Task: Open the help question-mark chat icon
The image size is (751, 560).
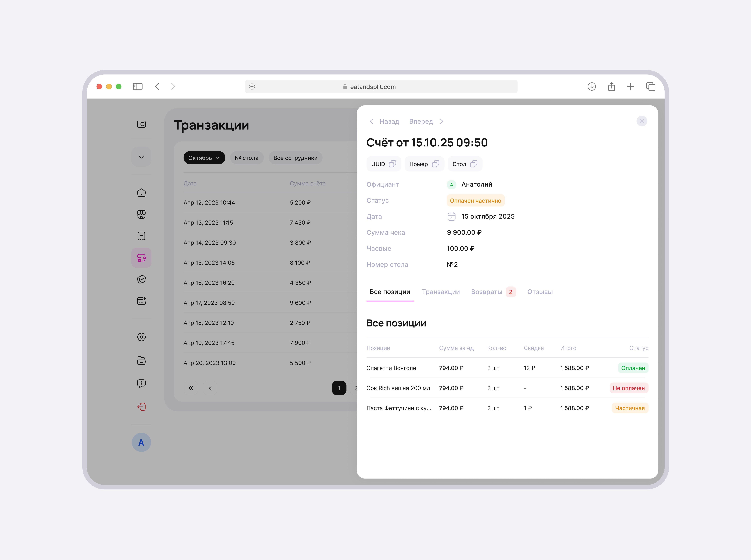Action: [142, 383]
